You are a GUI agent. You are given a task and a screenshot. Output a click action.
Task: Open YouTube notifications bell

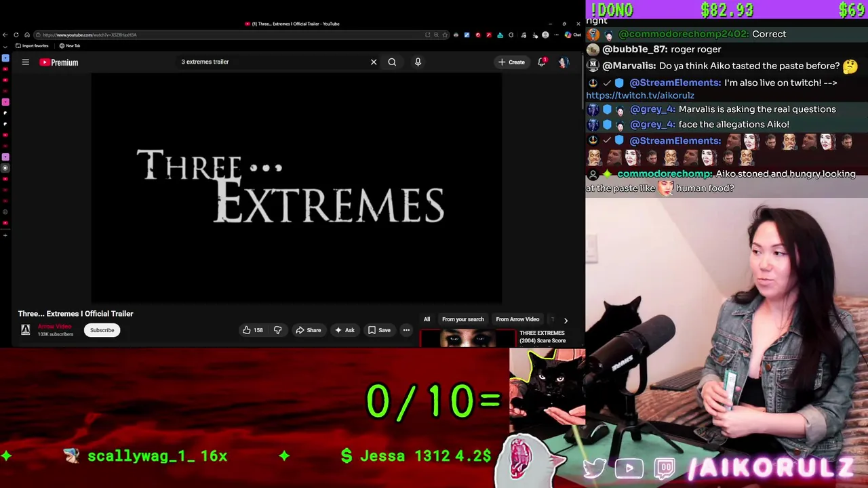pos(542,62)
